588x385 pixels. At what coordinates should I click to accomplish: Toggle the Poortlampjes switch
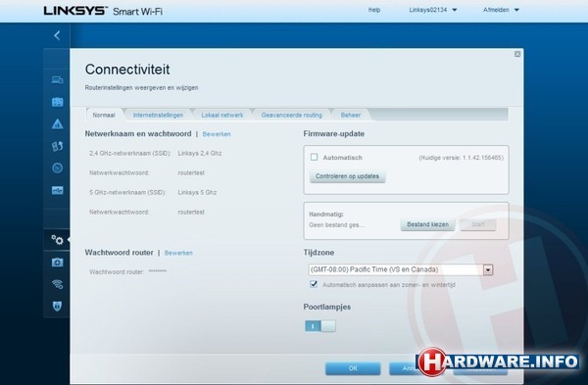click(320, 326)
